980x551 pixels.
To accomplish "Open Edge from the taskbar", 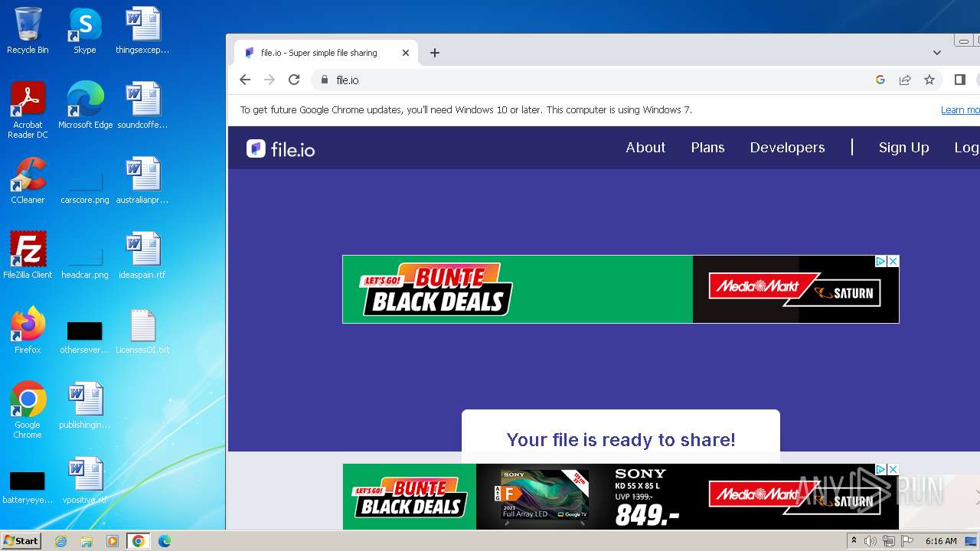I will 165,541.
